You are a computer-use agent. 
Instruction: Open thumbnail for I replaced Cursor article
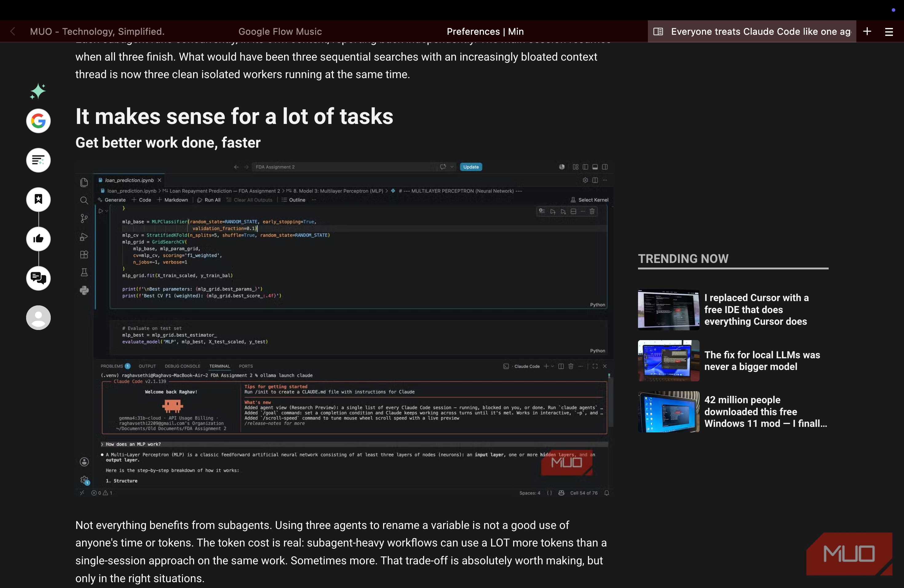click(668, 310)
